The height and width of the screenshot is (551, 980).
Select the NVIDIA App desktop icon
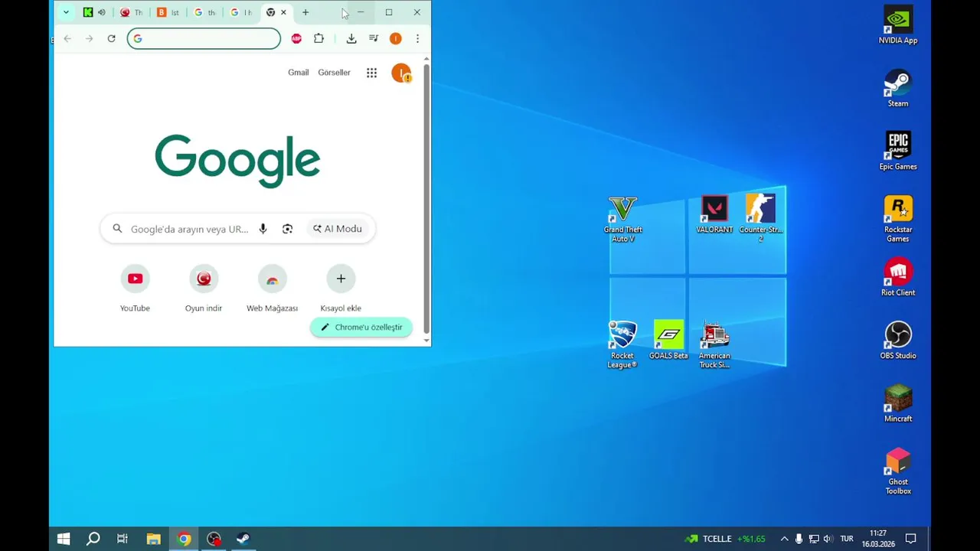[x=898, y=25]
